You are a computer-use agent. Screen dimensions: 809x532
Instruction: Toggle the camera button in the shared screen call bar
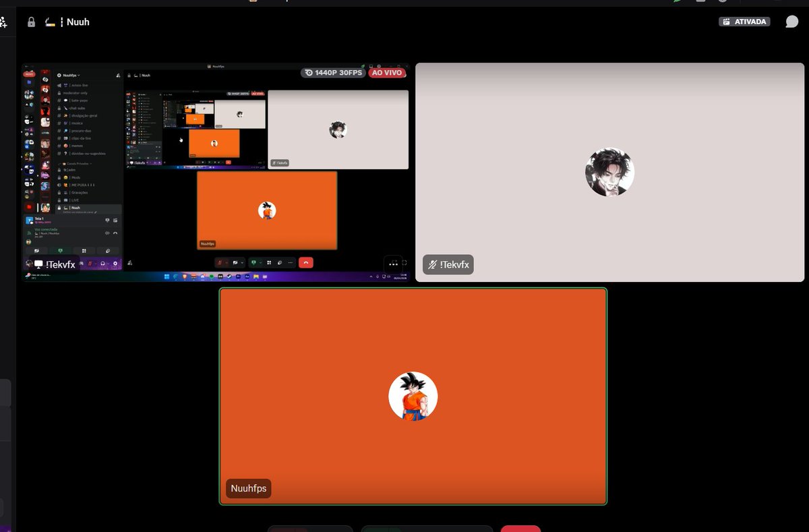[235, 262]
